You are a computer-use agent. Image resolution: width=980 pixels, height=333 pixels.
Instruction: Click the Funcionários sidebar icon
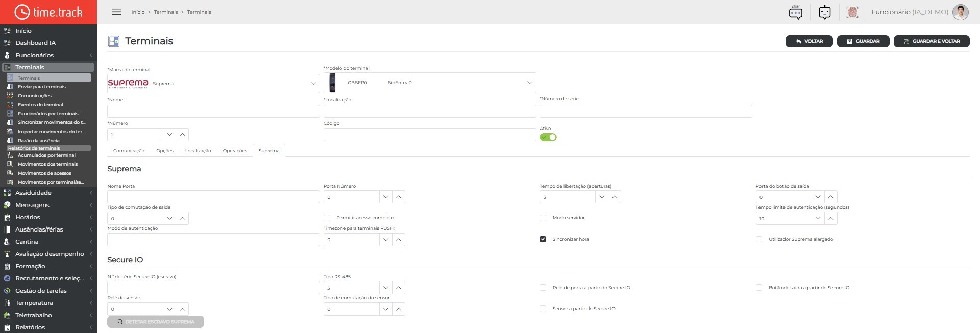coord(7,55)
